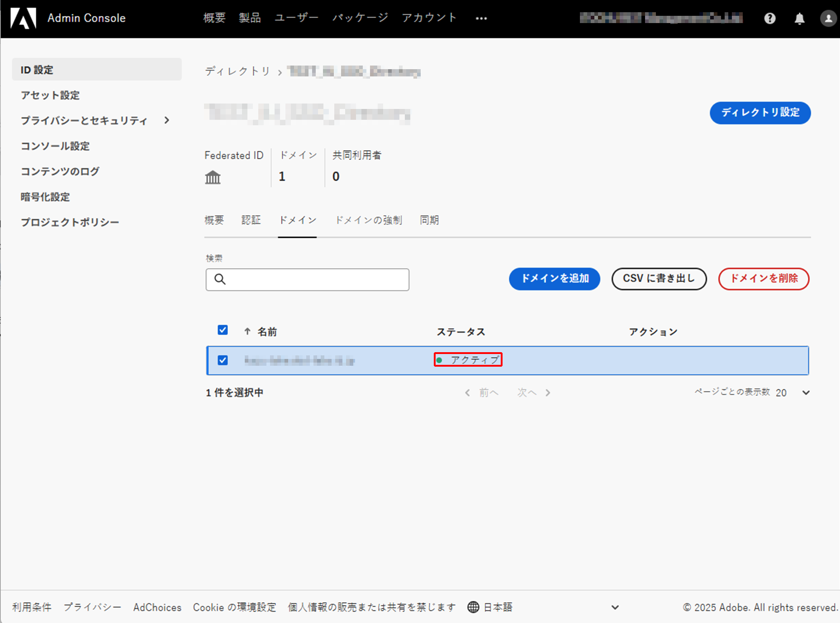
Task: Click in the 検索 search field
Action: (x=317, y=279)
